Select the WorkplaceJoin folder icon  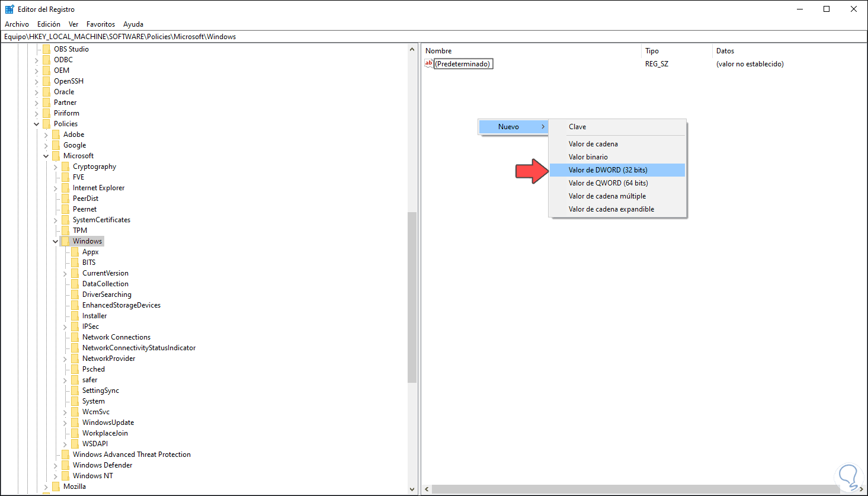(75, 433)
